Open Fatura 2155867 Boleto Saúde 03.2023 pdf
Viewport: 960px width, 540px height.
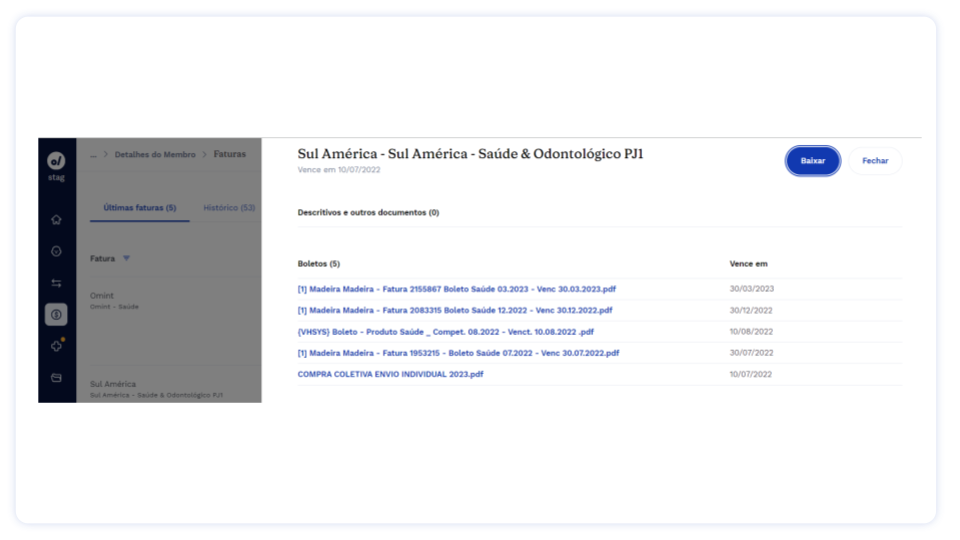456,289
